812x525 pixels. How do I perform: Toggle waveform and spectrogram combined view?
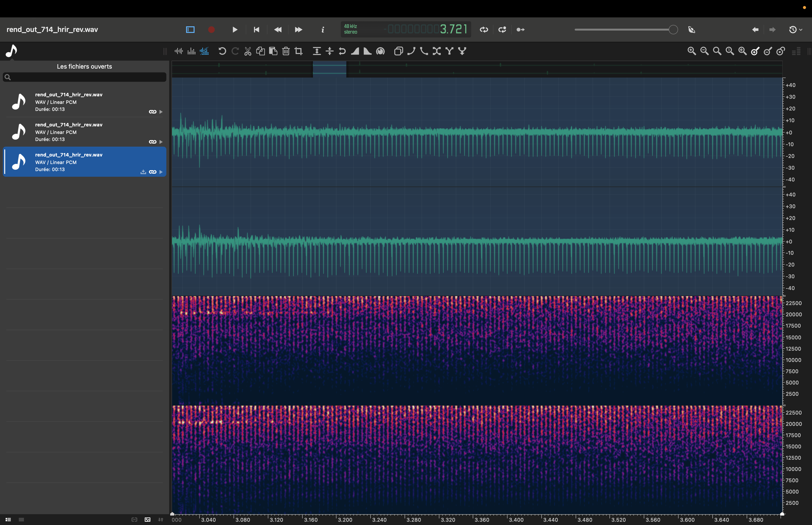click(204, 51)
